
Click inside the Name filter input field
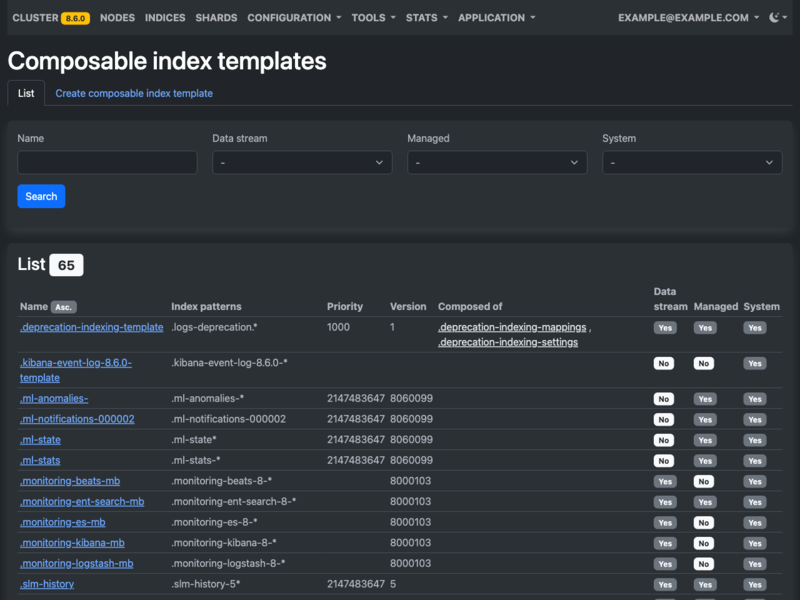pyautogui.click(x=107, y=162)
